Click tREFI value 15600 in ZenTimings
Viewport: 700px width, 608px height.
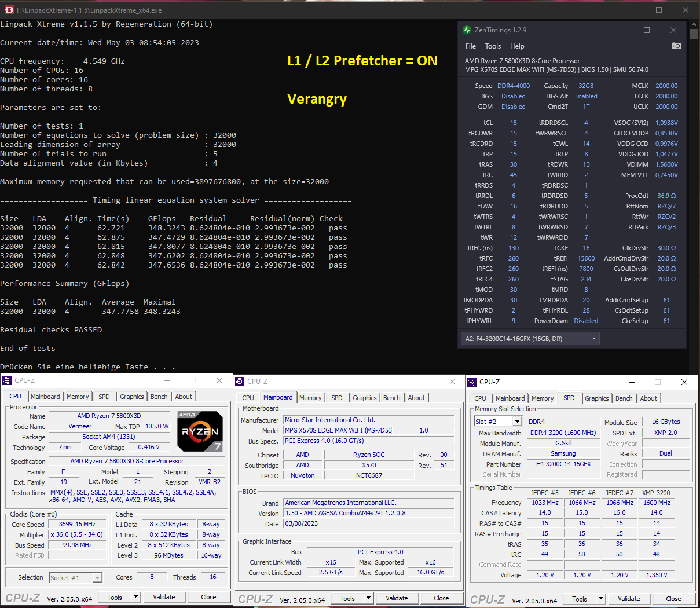pyautogui.click(x=586, y=258)
